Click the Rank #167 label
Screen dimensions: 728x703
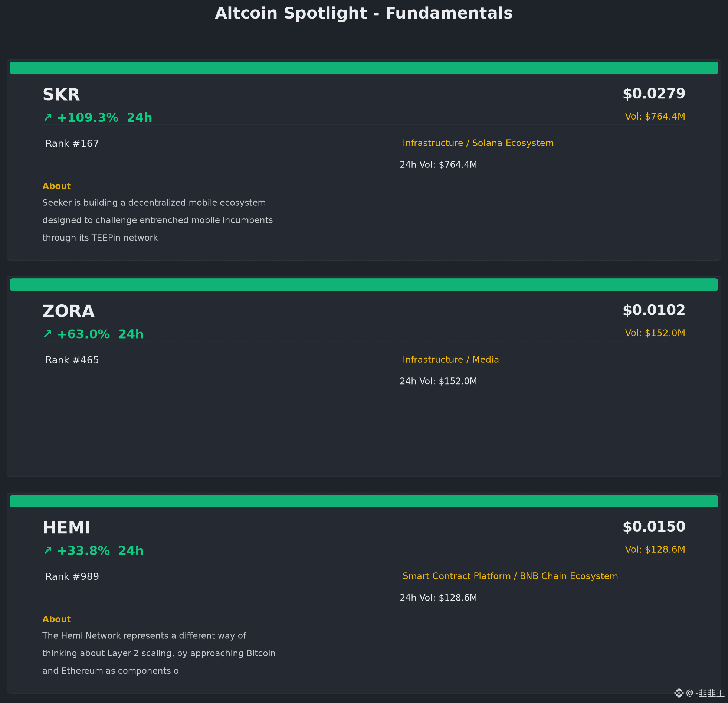[72, 143]
